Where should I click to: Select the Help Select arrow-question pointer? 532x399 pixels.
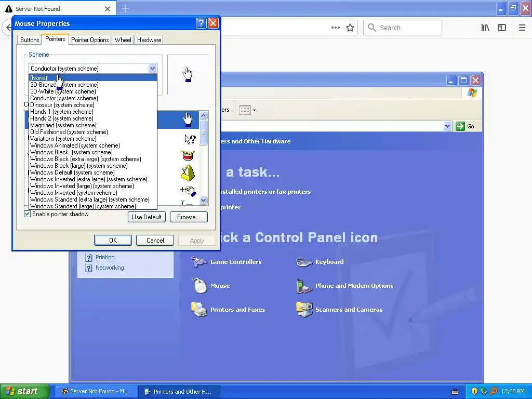pos(190,139)
